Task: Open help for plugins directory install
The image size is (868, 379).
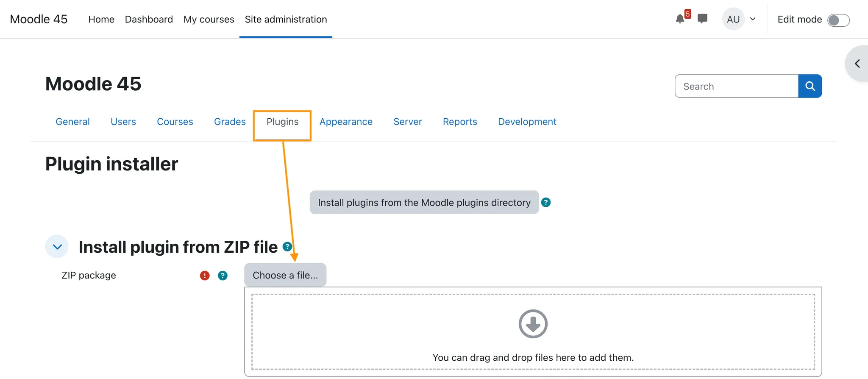Action: (x=546, y=202)
